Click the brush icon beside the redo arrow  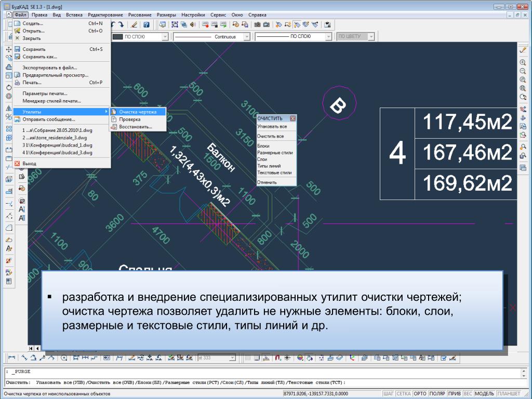pos(135,24)
